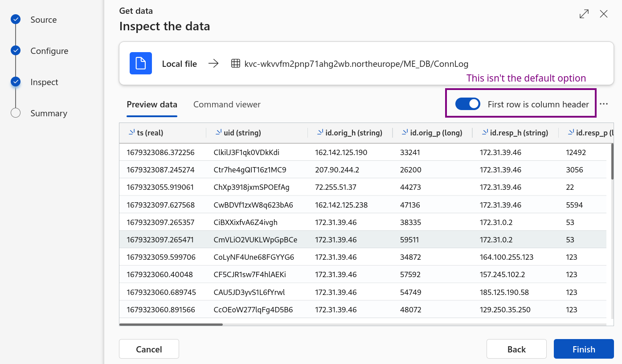Click cell CmVLiO2VUKLWpGpBCe
The width and height of the screenshot is (622, 364).
(x=255, y=240)
